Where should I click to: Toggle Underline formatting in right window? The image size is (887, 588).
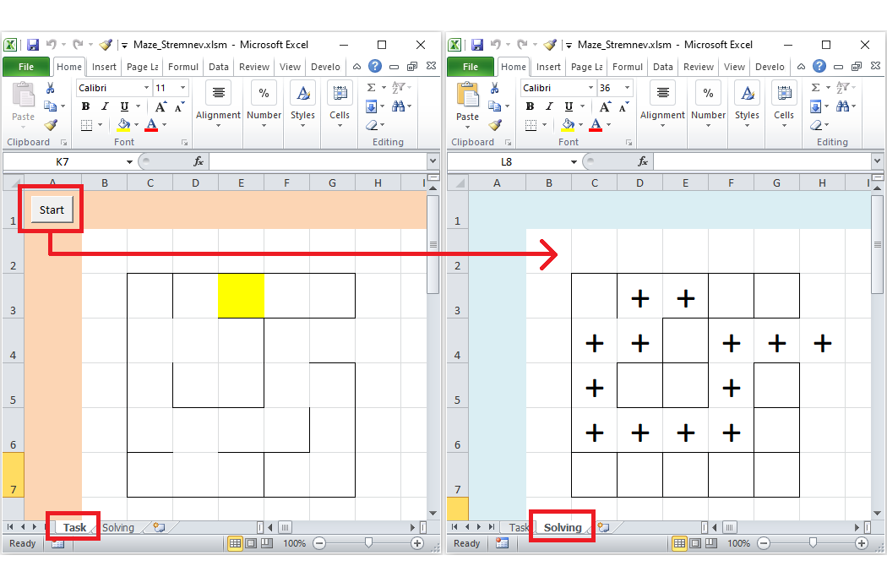569,106
